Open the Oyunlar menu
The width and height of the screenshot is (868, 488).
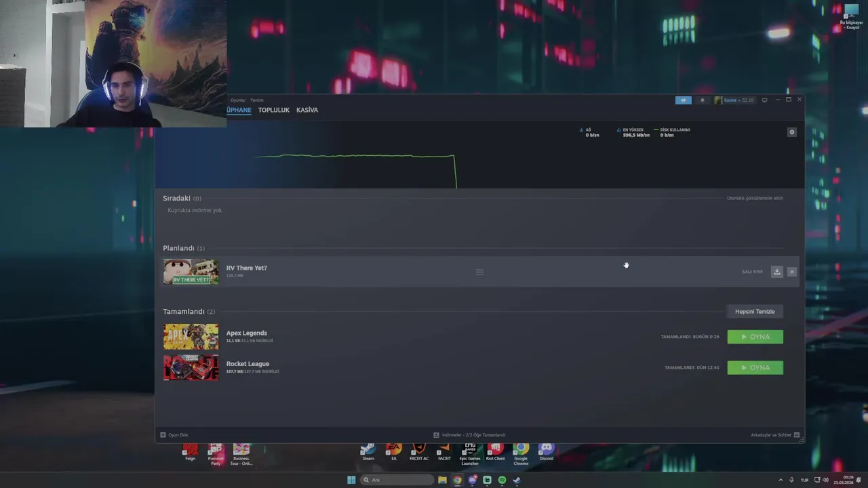238,100
